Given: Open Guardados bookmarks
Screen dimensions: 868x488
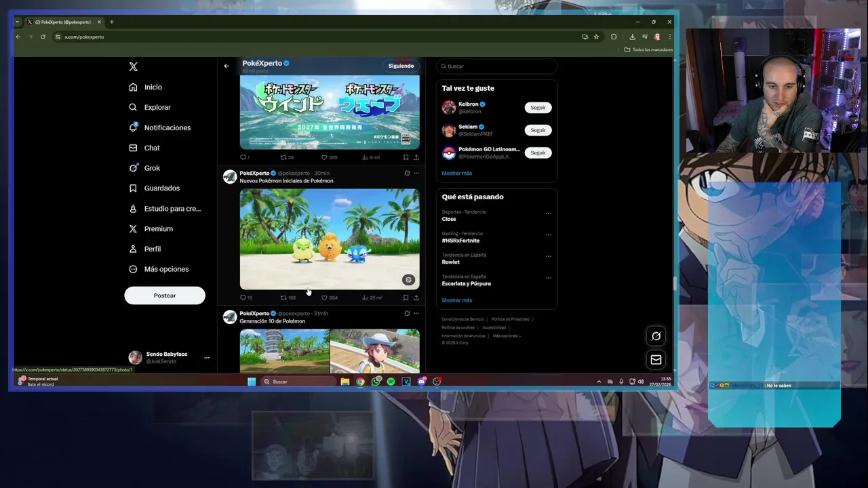Looking at the screenshot, I should (154, 188).
